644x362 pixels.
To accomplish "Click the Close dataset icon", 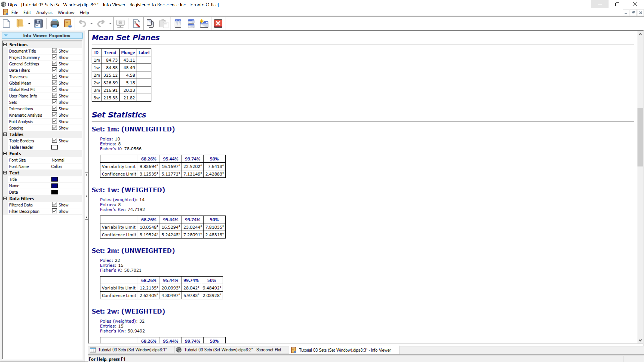I will [218, 23].
